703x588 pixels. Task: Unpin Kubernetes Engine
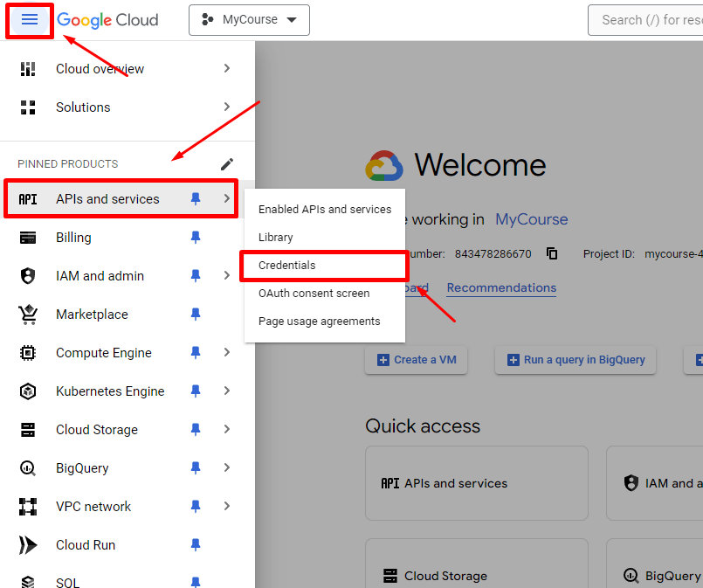[x=196, y=391]
